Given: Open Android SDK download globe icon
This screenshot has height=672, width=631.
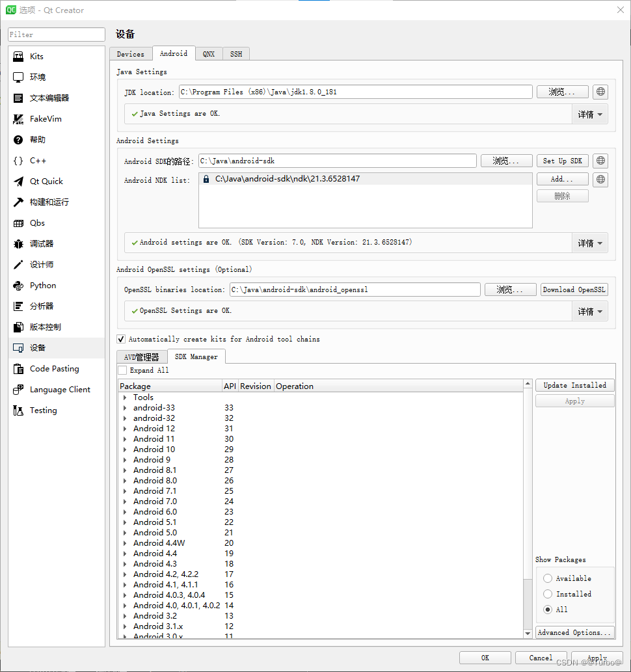Looking at the screenshot, I should (600, 161).
